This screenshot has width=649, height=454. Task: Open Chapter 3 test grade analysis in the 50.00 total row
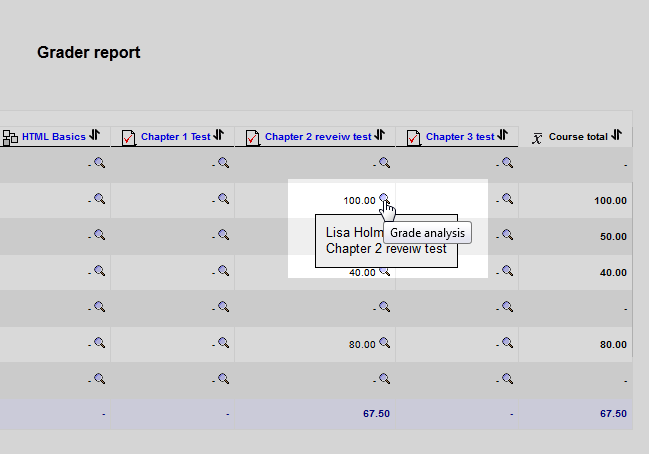(x=508, y=235)
